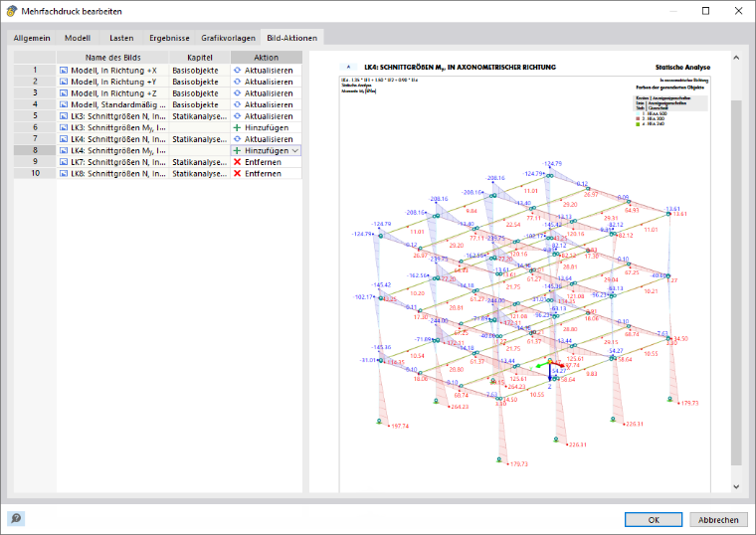
Task: Switch to the Ergebnisse tab
Action: click(169, 38)
